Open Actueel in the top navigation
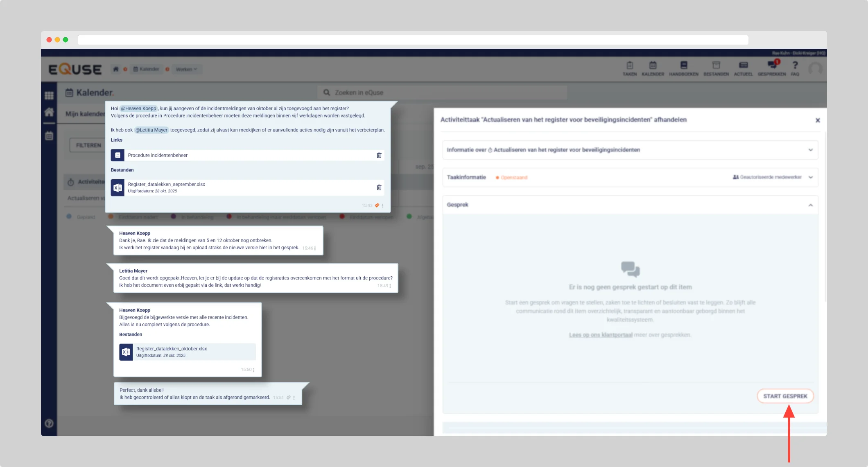 coord(743,68)
